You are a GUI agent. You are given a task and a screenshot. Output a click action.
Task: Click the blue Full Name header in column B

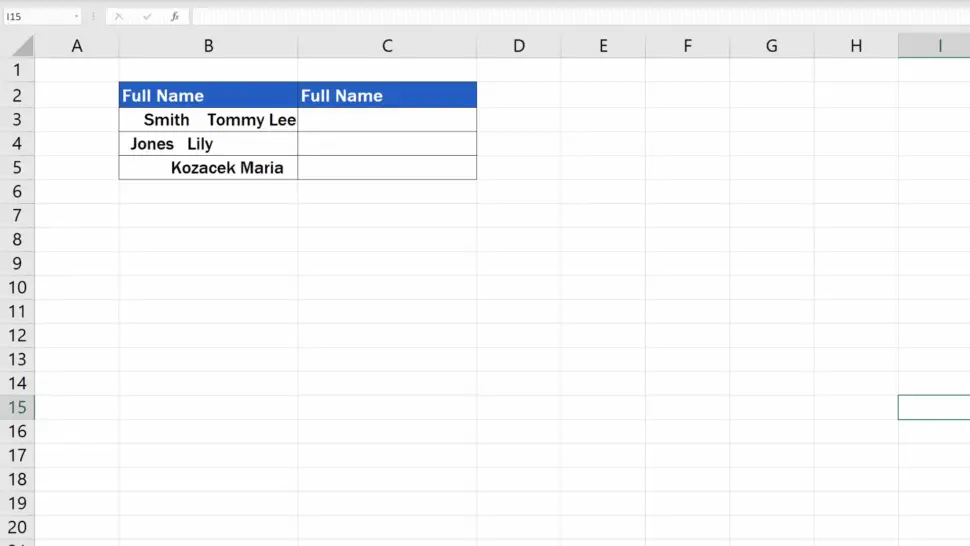pos(208,95)
